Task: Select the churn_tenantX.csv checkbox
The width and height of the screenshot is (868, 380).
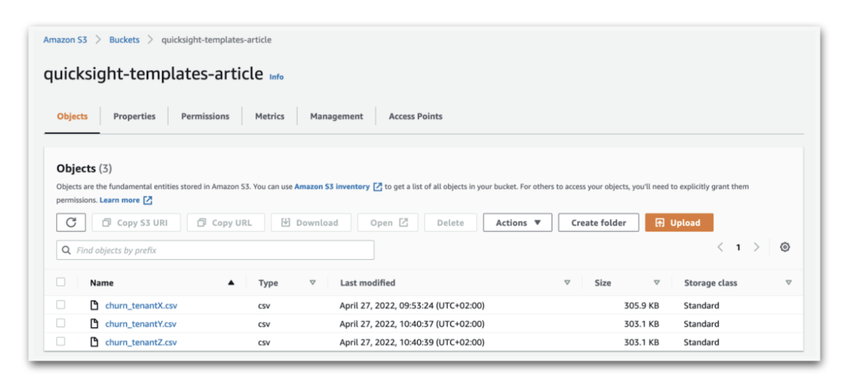Action: [x=61, y=305]
